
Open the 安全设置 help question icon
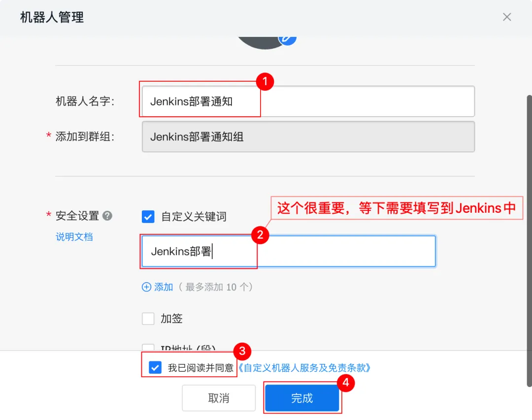pyautogui.click(x=107, y=216)
